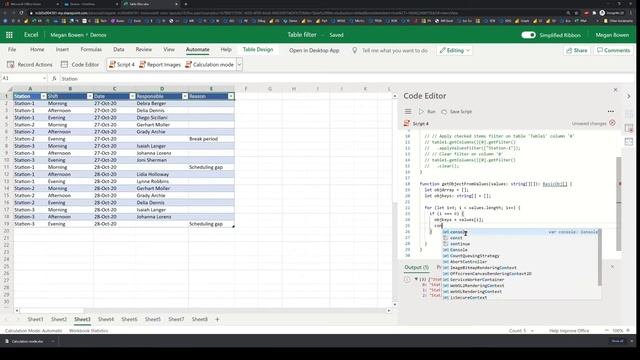Choose 'AbortController' autocomplete suggestion
640x360 pixels.
point(521,262)
